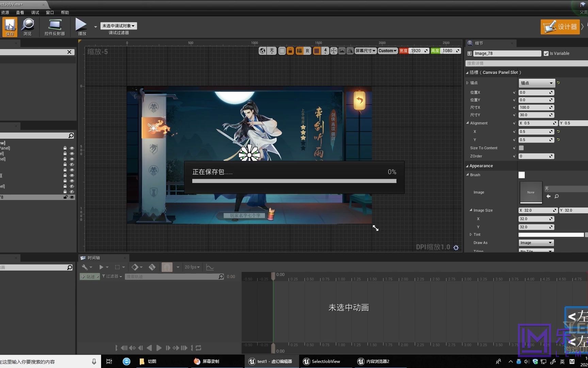Open the Widget Reflector (控件反射器)
The height and width of the screenshot is (368, 588).
[x=55, y=27]
